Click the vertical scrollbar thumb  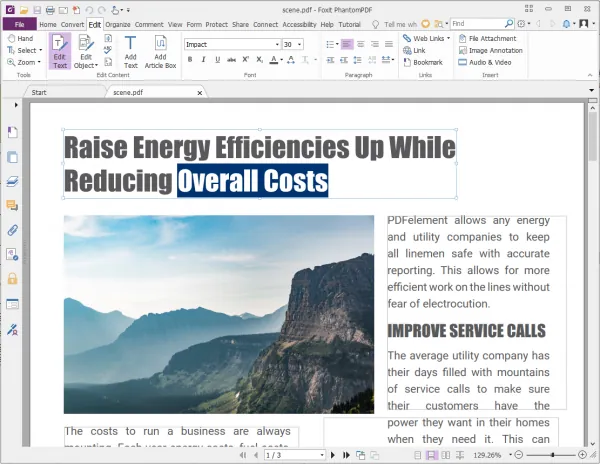(x=593, y=136)
